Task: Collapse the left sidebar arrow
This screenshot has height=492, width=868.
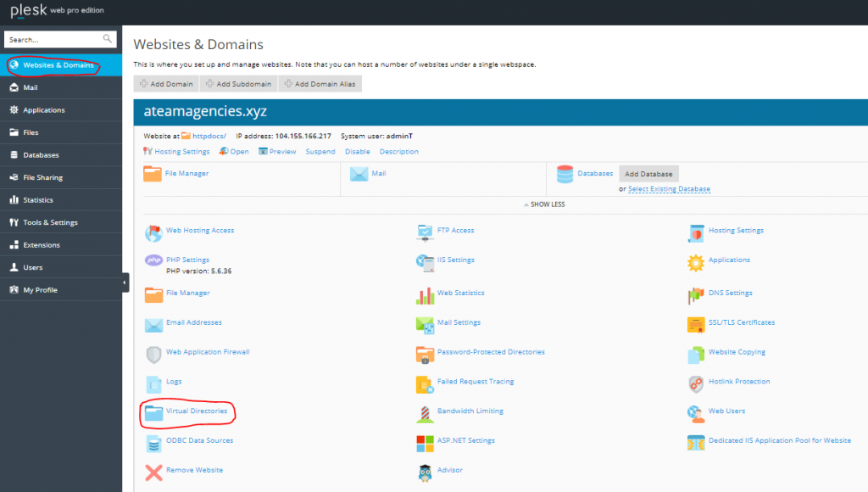Action: (124, 283)
